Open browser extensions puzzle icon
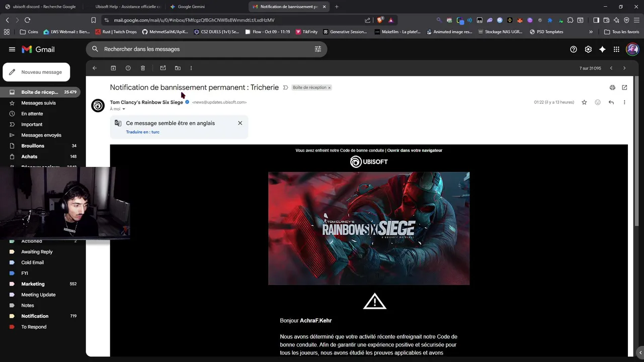 (570, 20)
